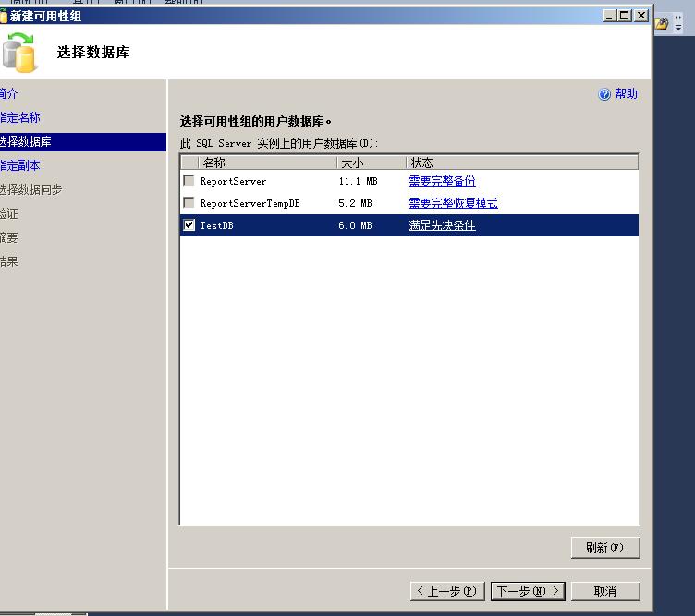The width and height of the screenshot is (695, 616).
Task: Open the 满足先决条件 status link
Action: tap(442, 225)
